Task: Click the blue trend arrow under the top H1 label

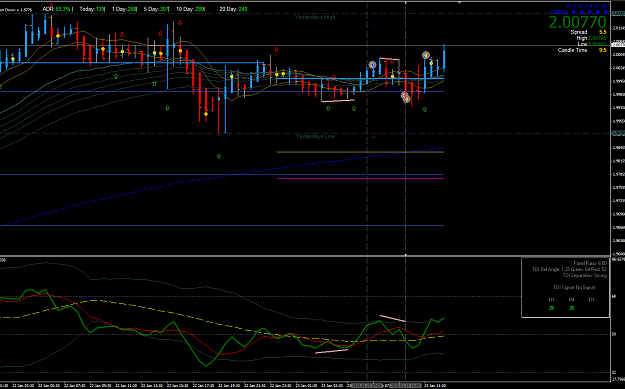Action: pos(582,12)
